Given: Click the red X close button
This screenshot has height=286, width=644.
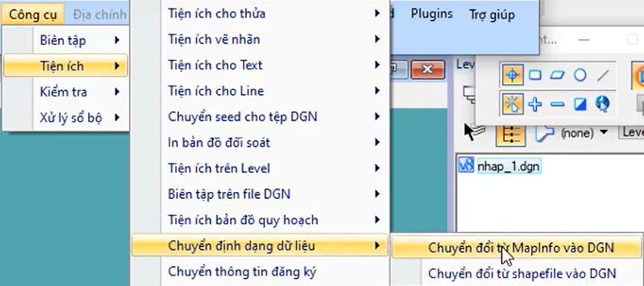Looking at the screenshot, I should 428,69.
